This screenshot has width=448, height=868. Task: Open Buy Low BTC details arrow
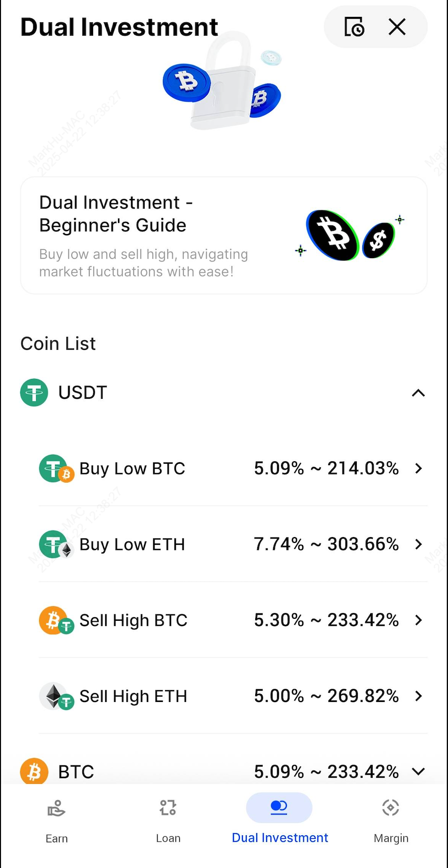point(418,469)
